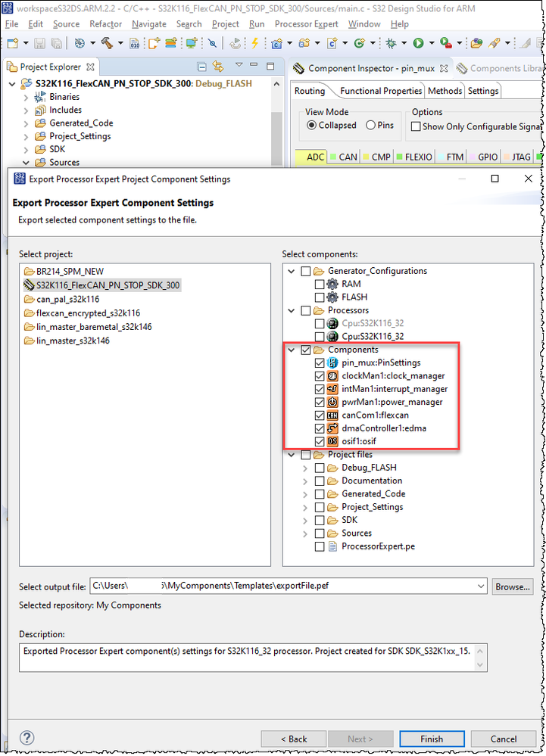
Task: Uncheck the canCom1:flexcan checkbox
Action: [320, 415]
